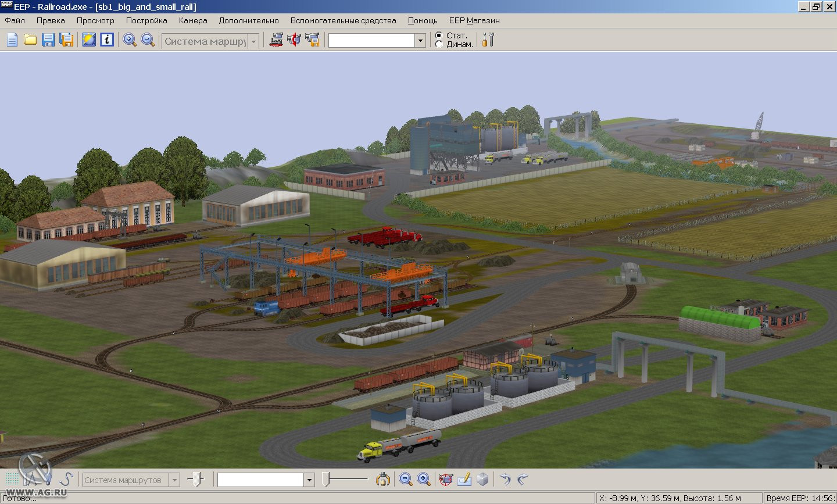This screenshot has height=504, width=837.
Task: Open the Файл menu
Action: [15, 20]
